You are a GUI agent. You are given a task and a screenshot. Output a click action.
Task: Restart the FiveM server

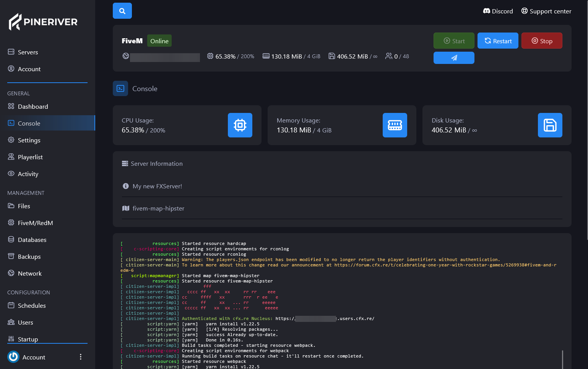[498, 41]
